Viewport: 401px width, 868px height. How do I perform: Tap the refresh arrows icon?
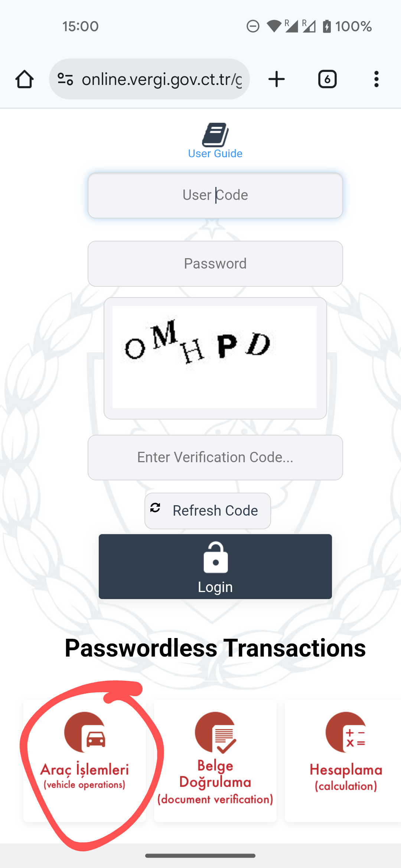click(x=155, y=508)
